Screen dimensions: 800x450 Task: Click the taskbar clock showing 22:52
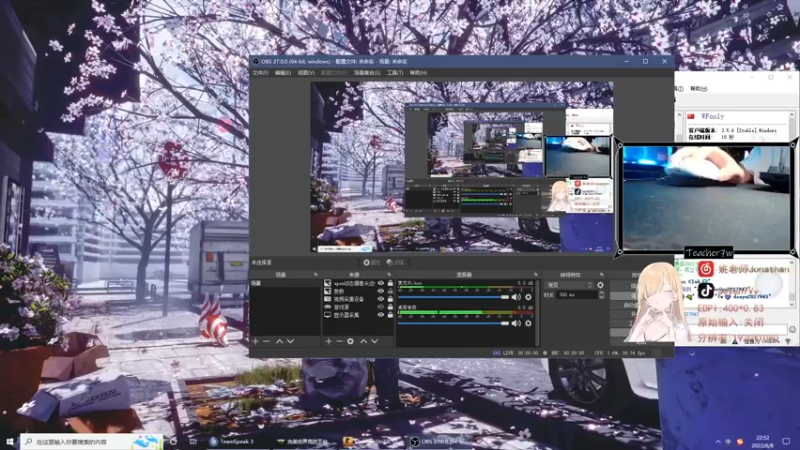point(762,441)
